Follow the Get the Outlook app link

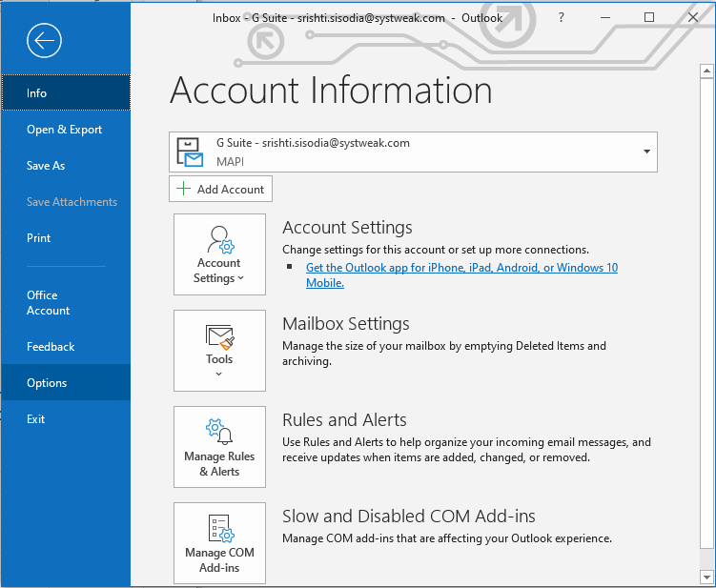[x=461, y=274]
